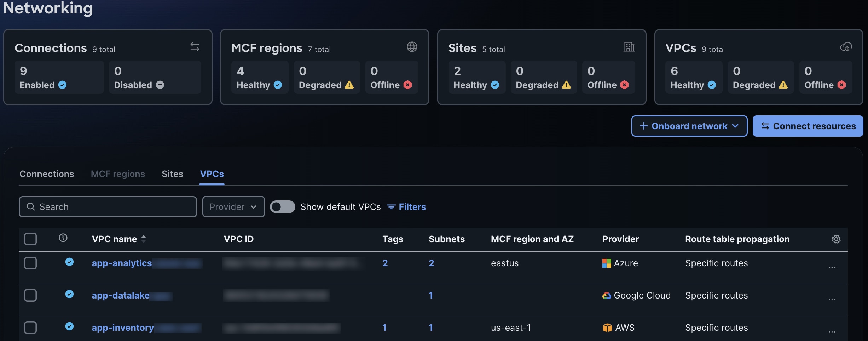868x341 pixels.
Task: Switch to the Sites tab
Action: click(172, 174)
